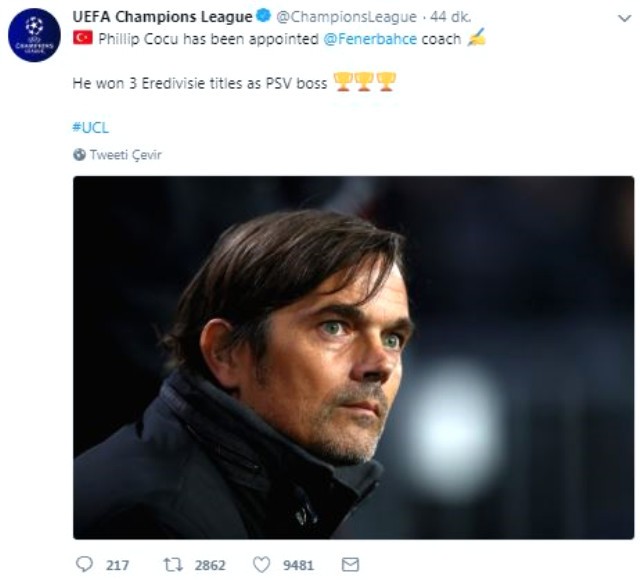Click the writing hand emoji after coach

477,38
